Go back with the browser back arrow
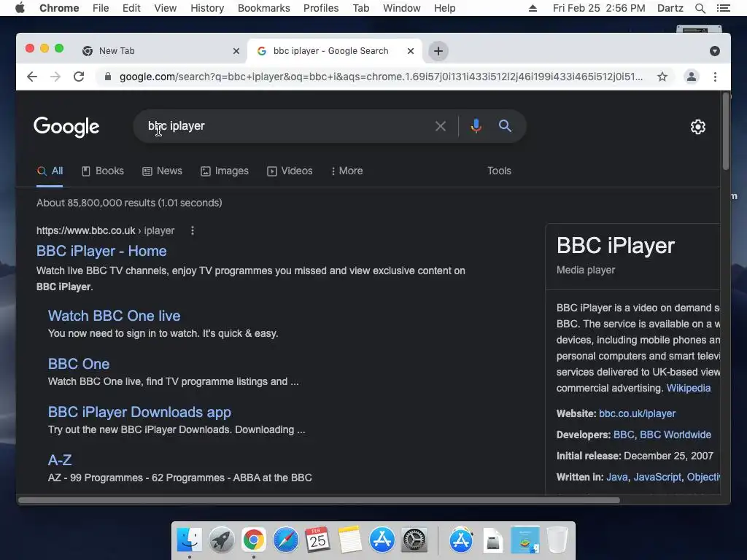 (32, 77)
